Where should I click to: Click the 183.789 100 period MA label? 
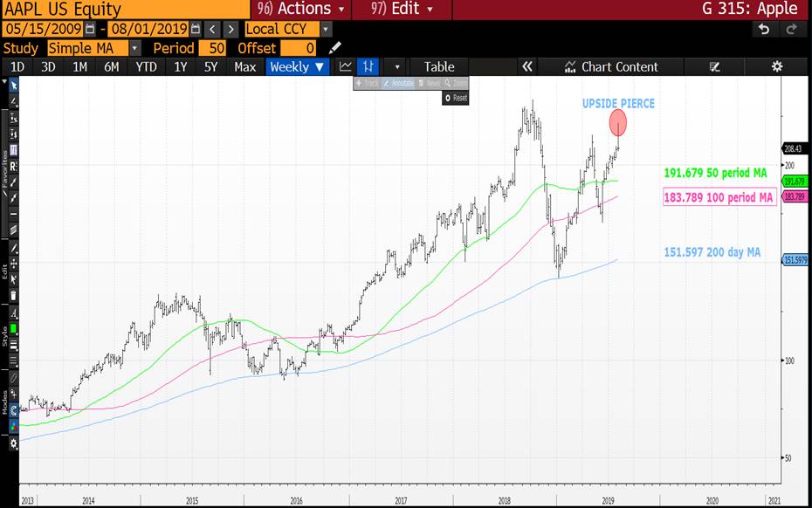coord(719,197)
